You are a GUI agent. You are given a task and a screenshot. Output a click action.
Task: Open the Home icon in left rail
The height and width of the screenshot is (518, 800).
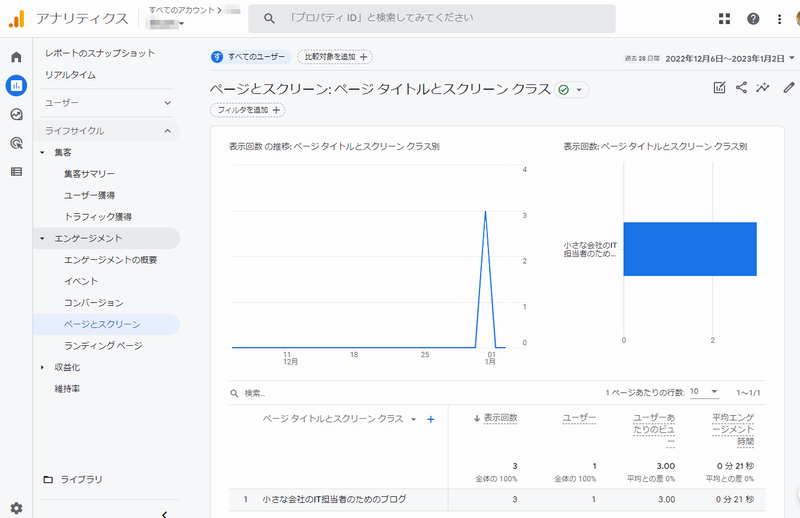click(x=16, y=57)
